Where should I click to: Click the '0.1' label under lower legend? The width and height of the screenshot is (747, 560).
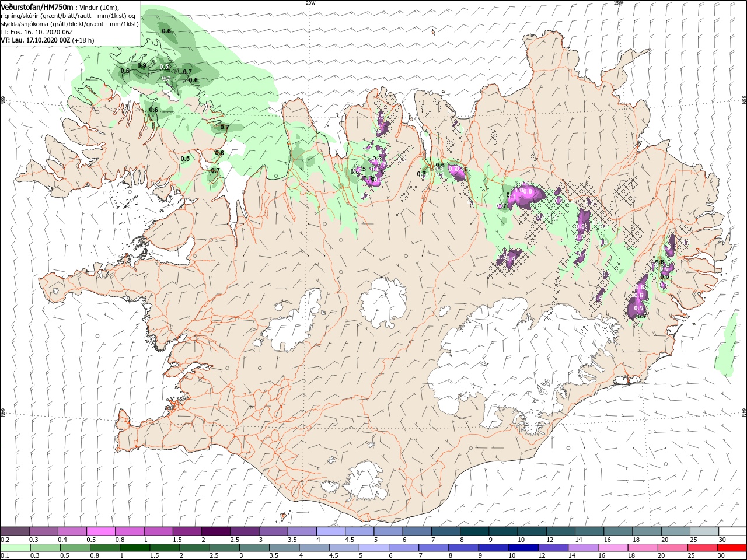tap(5, 556)
